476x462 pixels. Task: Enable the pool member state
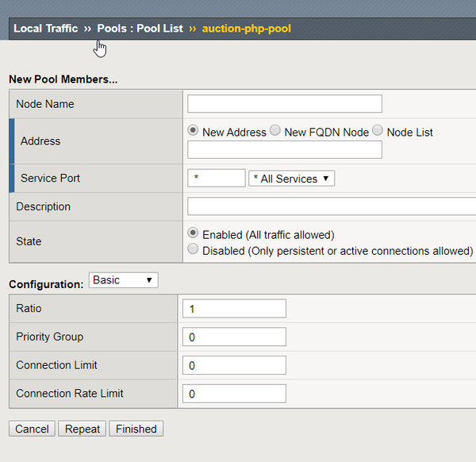tap(193, 234)
